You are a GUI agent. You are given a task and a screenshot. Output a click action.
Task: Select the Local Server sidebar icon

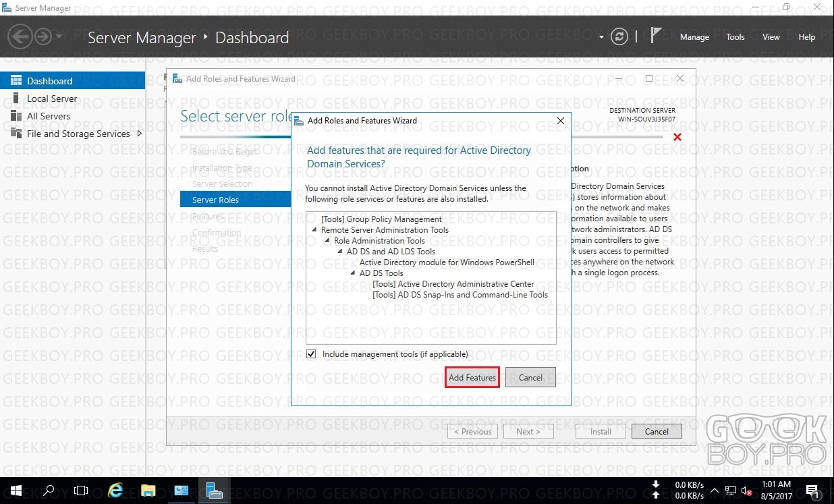click(16, 99)
